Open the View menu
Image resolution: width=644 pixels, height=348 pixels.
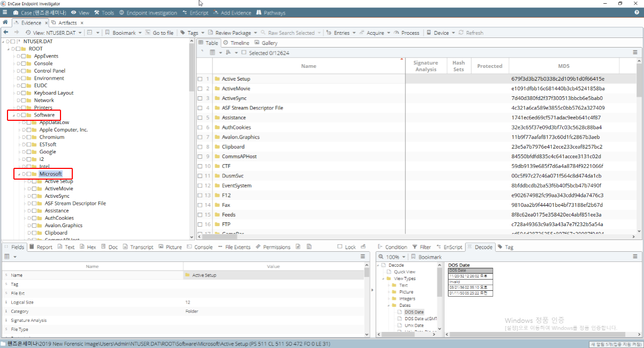coord(80,12)
